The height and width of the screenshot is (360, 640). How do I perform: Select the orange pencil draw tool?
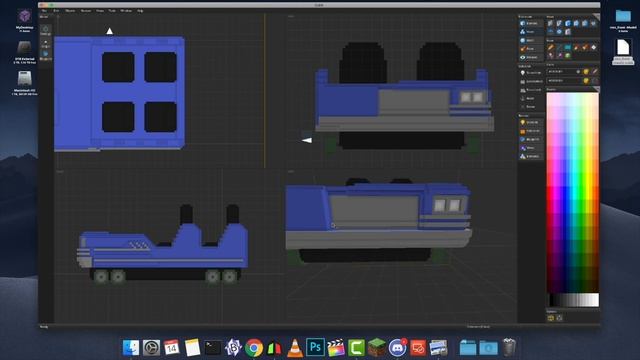(551, 47)
